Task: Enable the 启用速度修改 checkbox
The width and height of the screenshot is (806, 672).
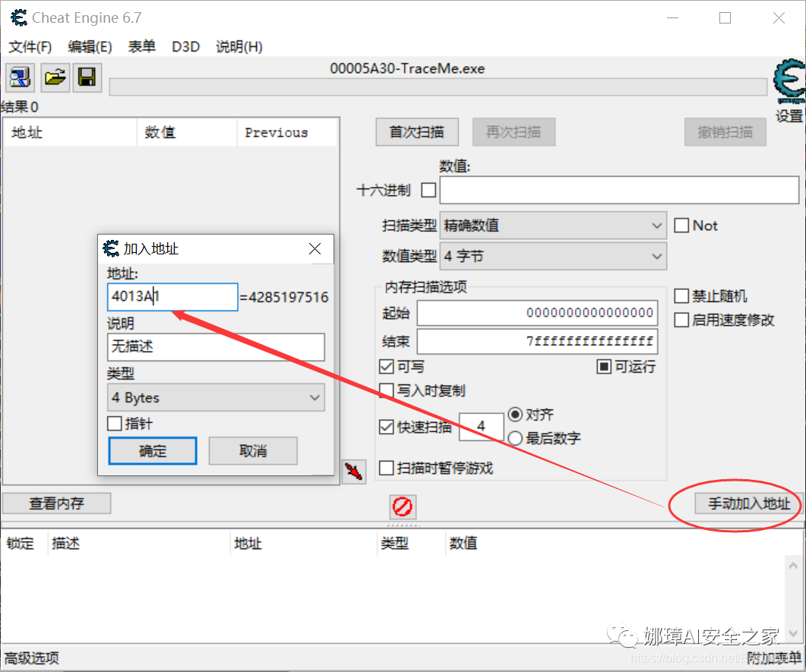Action: (681, 320)
